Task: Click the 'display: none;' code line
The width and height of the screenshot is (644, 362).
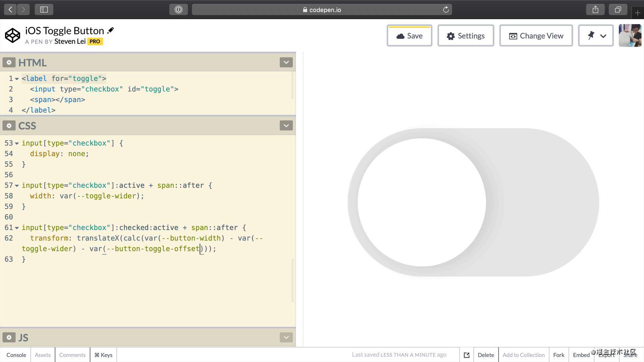Action: click(x=59, y=154)
